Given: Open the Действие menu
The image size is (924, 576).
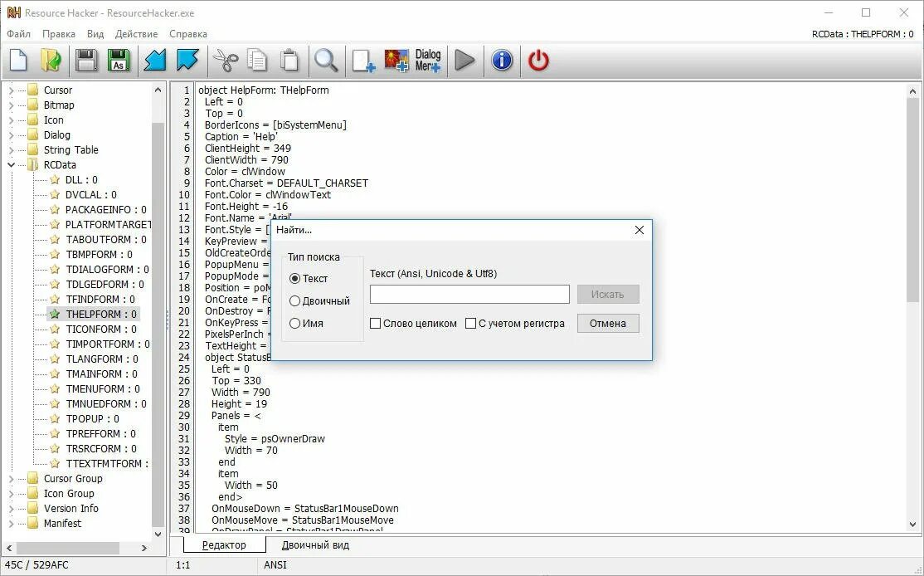Looking at the screenshot, I should tap(136, 33).
